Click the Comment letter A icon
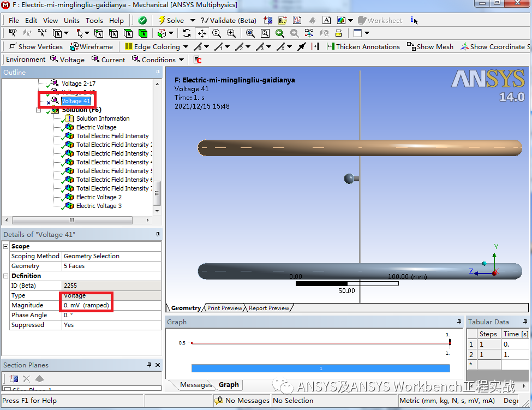Image resolution: width=532 pixels, height=410 pixels. coord(326,20)
